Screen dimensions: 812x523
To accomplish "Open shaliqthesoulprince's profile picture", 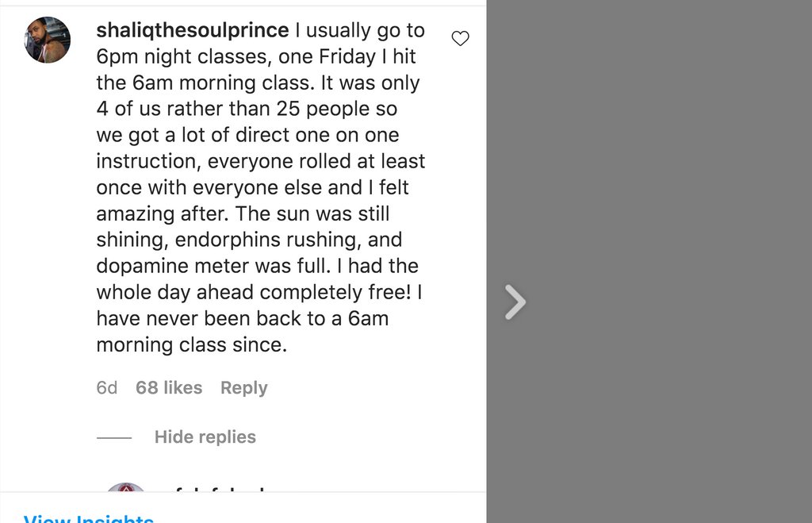I will 47,40.
